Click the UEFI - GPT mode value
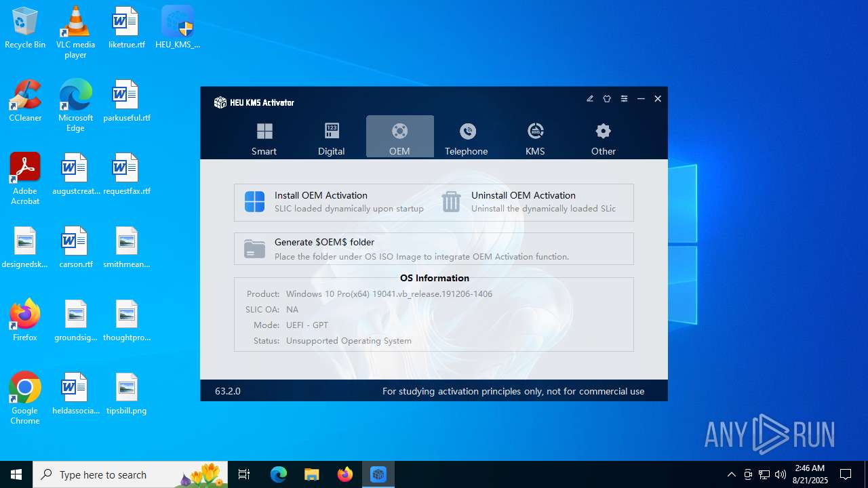868x488 pixels. pos(307,325)
